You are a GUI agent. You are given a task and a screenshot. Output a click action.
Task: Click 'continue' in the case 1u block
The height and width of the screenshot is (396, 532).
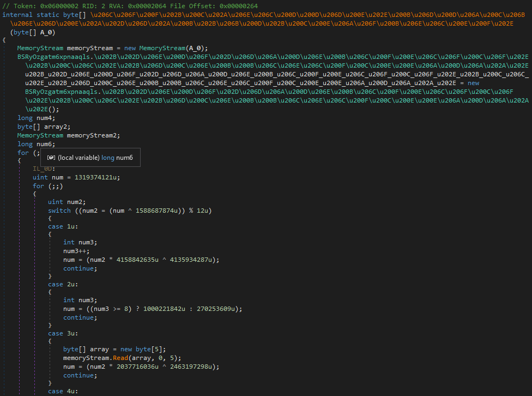click(x=78, y=268)
